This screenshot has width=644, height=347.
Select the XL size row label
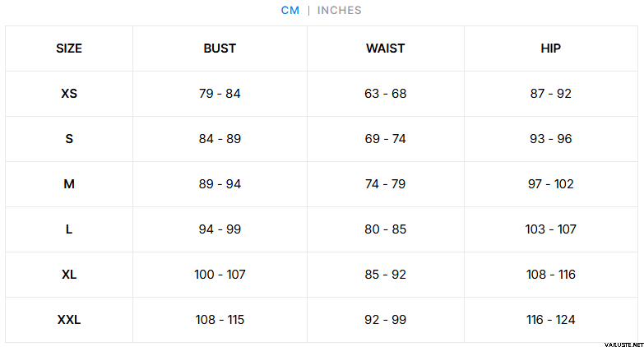tap(69, 275)
